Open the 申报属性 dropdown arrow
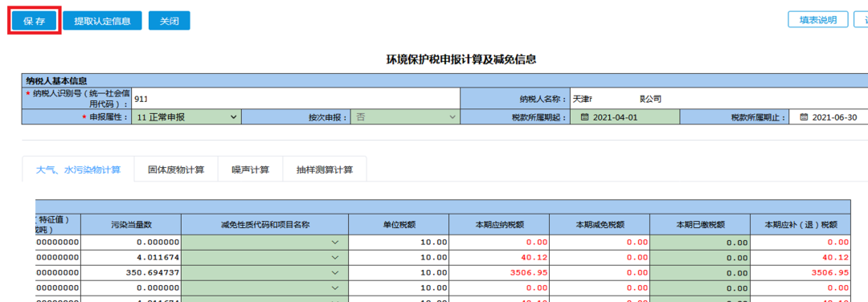Screen dimensions: 868x302 click(234, 117)
